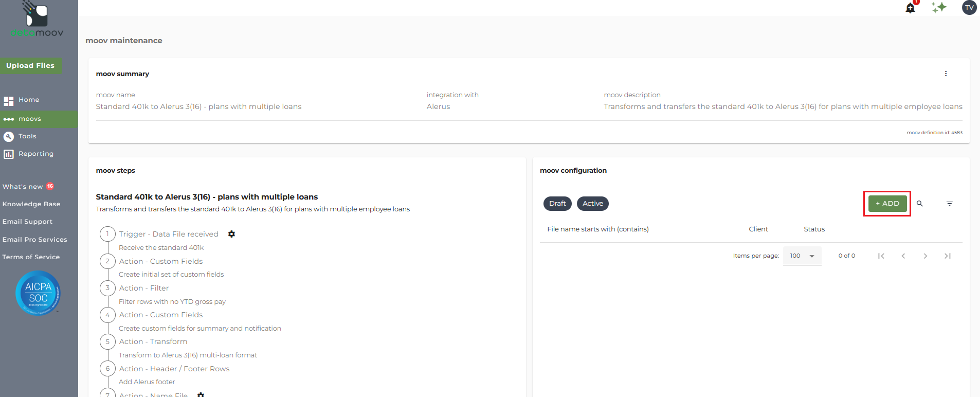Viewport: 980px width, 397px height.
Task: Toggle the Draft status filter chip
Action: pos(557,204)
